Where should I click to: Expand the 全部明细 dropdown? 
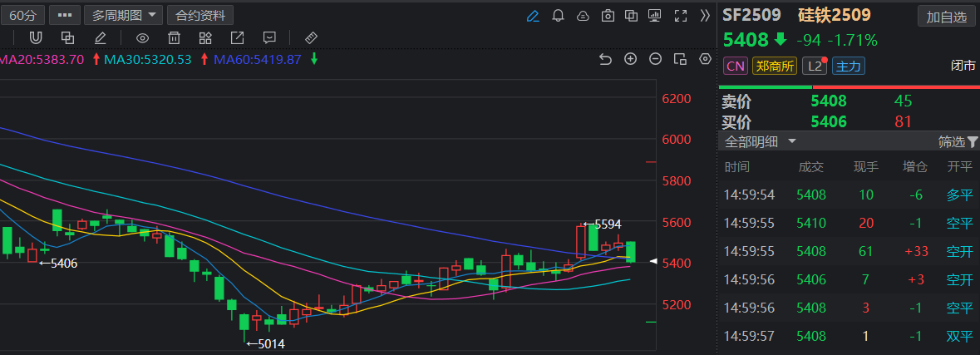pyautogui.click(x=760, y=141)
